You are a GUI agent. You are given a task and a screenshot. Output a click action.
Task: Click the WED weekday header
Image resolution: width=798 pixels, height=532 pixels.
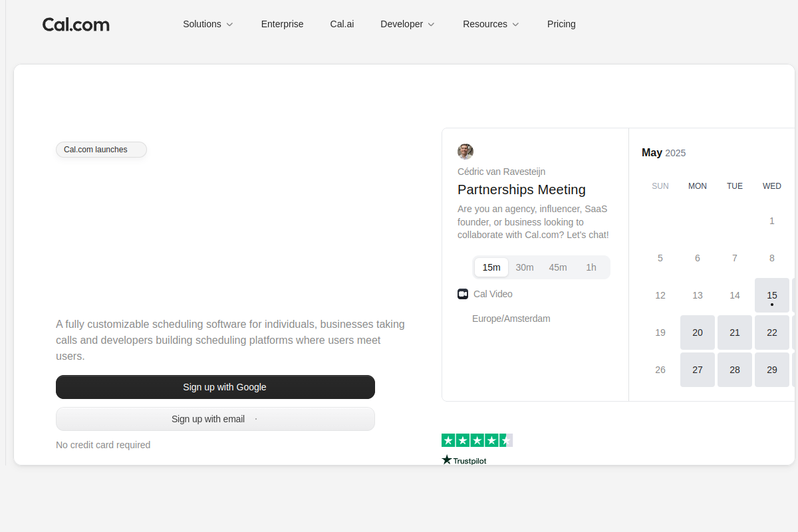(772, 186)
